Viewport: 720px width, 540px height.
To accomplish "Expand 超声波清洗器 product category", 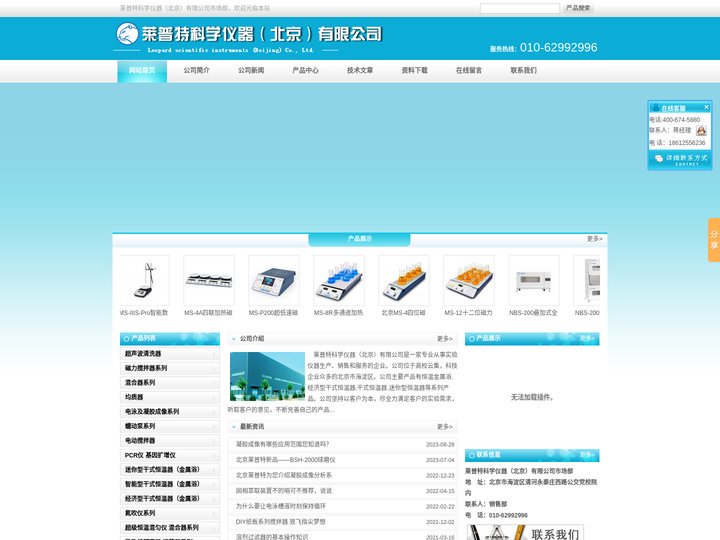I will (x=169, y=354).
